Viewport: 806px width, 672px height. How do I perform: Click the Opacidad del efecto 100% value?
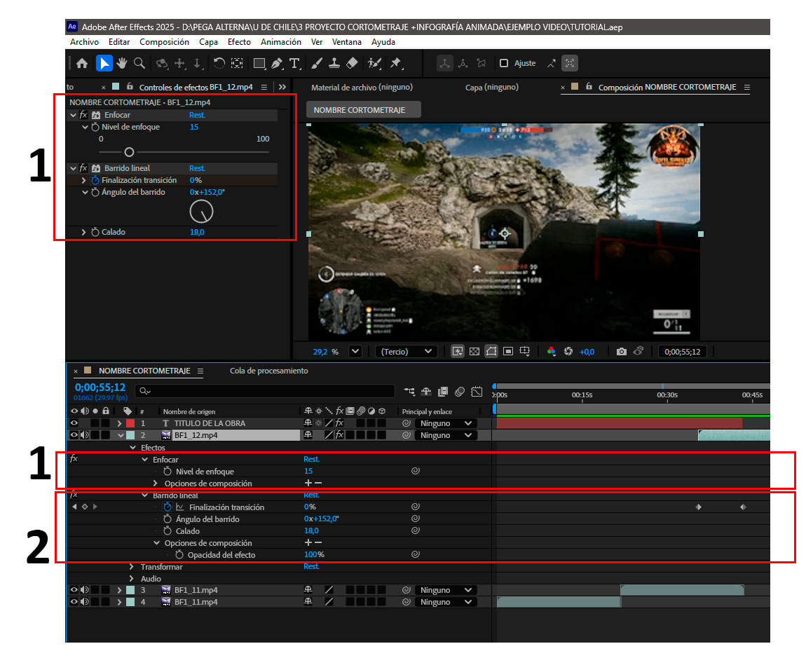pyautogui.click(x=314, y=555)
